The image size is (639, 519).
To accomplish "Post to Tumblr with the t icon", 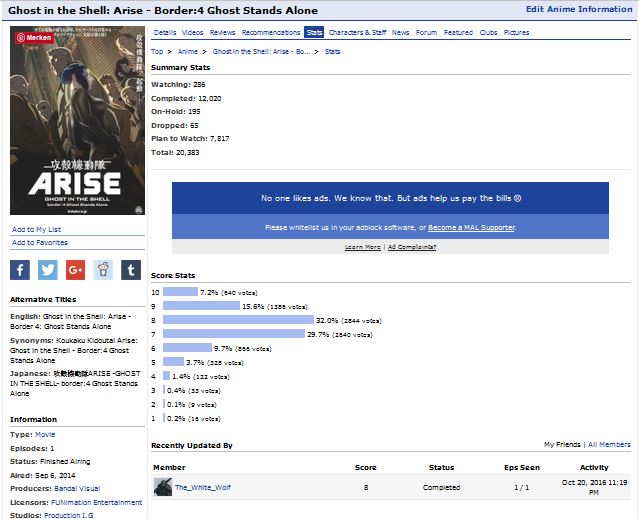I will point(130,269).
